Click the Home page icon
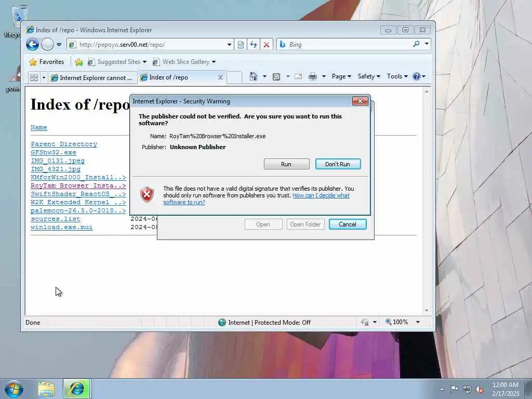 coord(254,76)
